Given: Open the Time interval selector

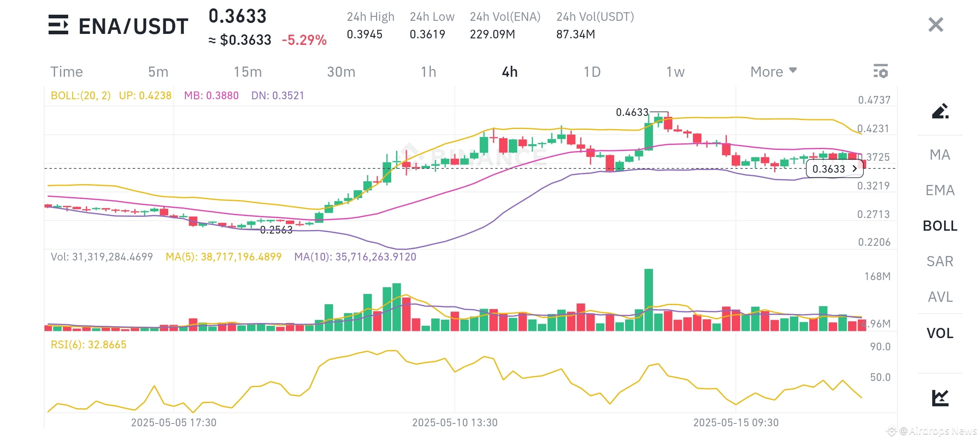Looking at the screenshot, I should pos(66,71).
